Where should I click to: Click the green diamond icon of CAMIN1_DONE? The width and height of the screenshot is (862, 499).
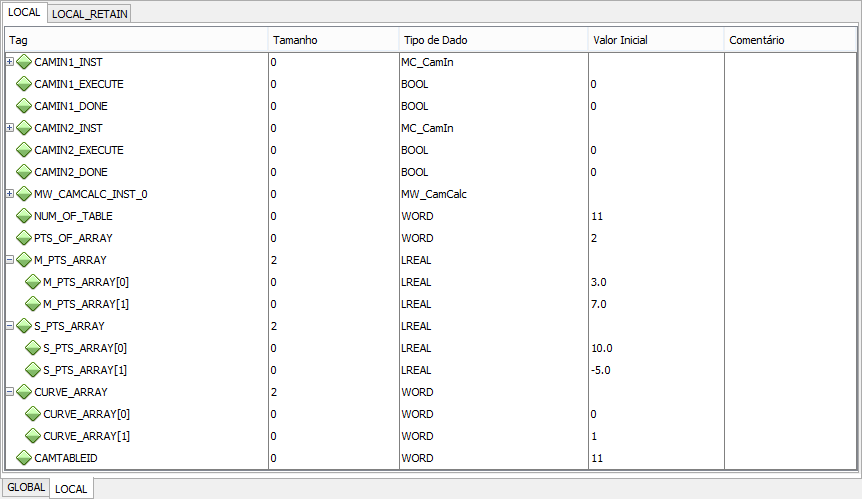24,106
